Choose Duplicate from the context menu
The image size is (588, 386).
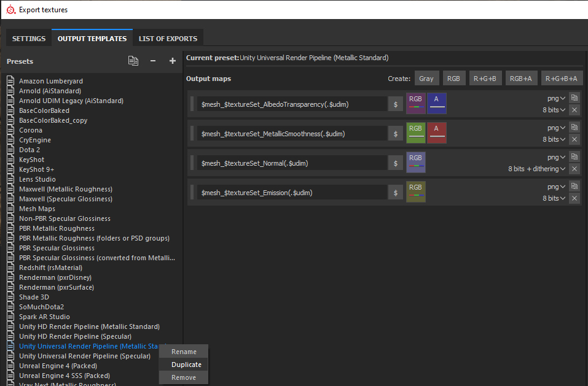186,365
